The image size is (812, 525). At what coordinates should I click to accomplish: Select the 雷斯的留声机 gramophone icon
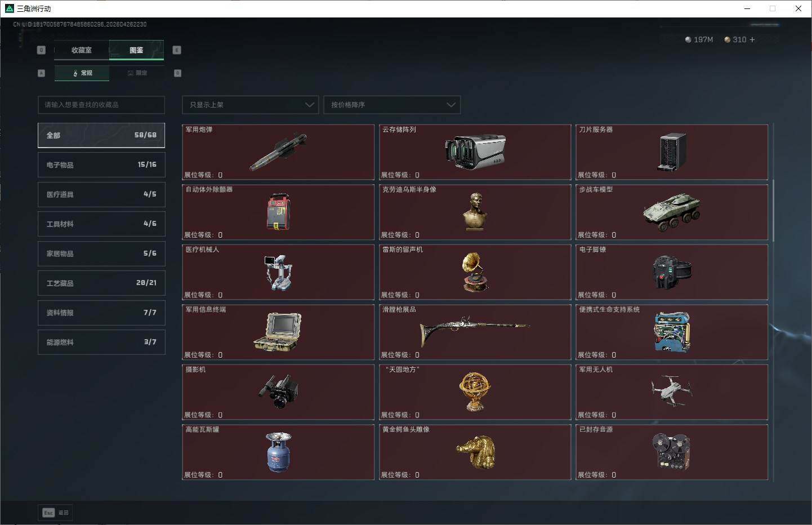pos(475,272)
